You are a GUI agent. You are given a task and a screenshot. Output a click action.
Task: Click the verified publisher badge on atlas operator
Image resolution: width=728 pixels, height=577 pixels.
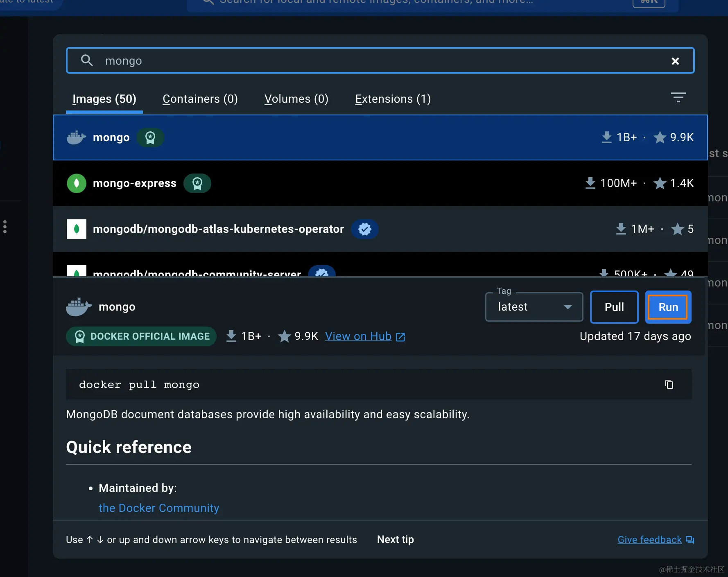(365, 229)
